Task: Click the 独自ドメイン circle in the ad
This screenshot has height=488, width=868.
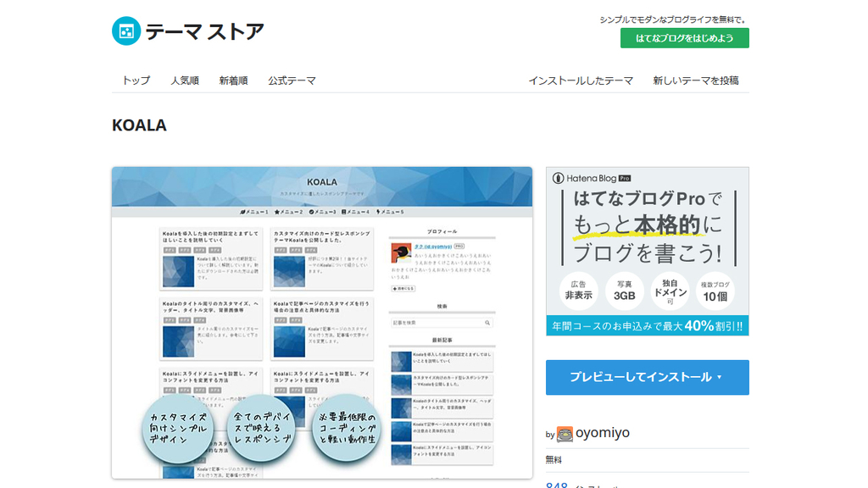Action: (x=670, y=291)
